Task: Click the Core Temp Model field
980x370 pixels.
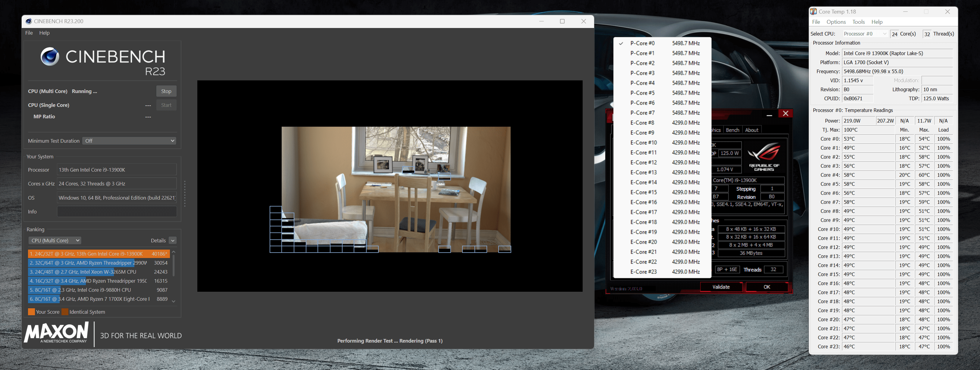Action: click(x=897, y=54)
